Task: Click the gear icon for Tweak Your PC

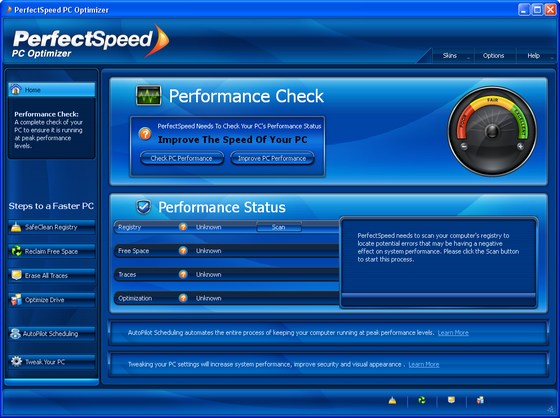Action: [16, 361]
